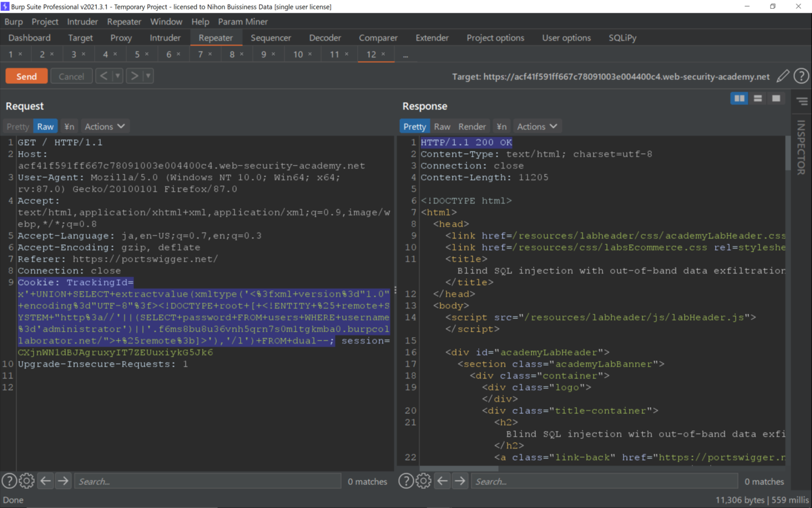Jump to previous match in Response
This screenshot has width=812, height=508.
coord(443,481)
